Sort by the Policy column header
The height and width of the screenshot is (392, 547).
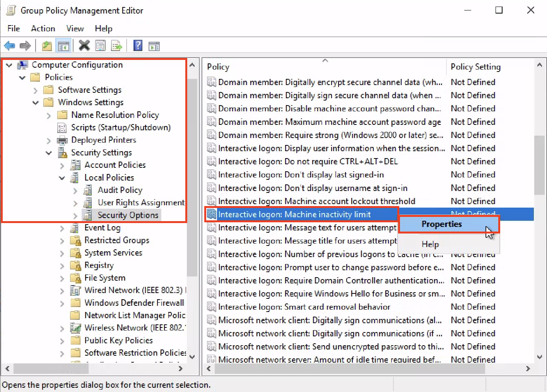coord(325,67)
